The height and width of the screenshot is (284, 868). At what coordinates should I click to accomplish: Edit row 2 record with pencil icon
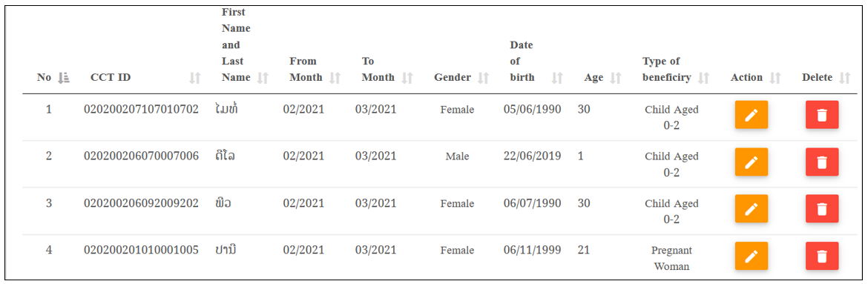coord(752,162)
